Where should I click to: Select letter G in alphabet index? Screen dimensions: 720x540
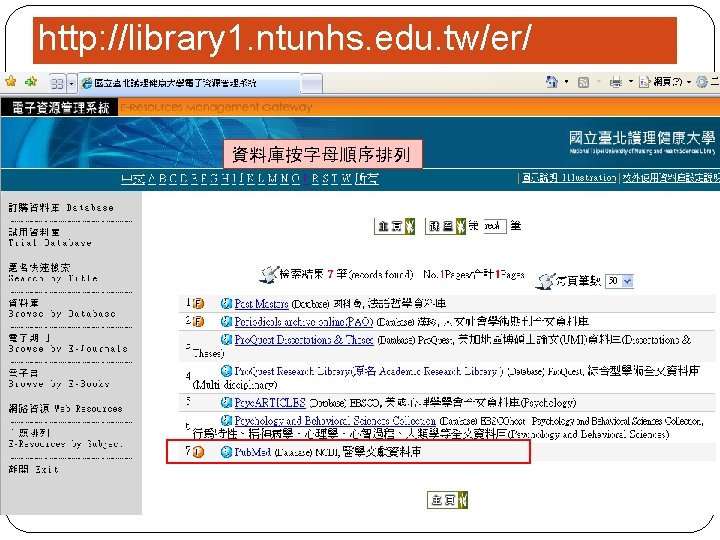[214, 179]
